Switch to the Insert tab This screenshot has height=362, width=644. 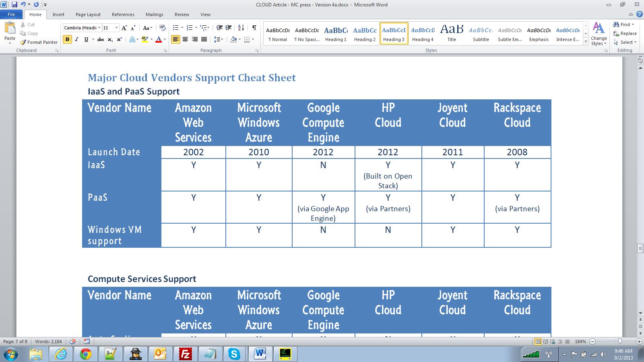tap(58, 14)
